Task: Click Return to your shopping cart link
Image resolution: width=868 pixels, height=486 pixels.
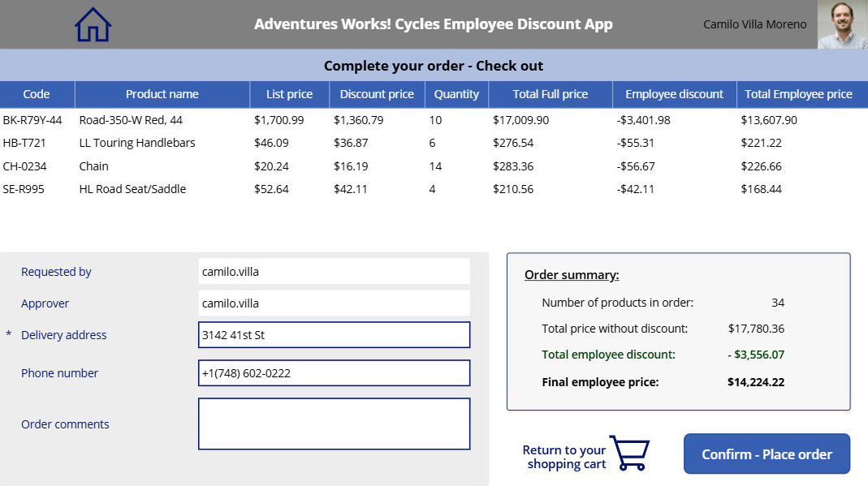Action: (x=564, y=457)
